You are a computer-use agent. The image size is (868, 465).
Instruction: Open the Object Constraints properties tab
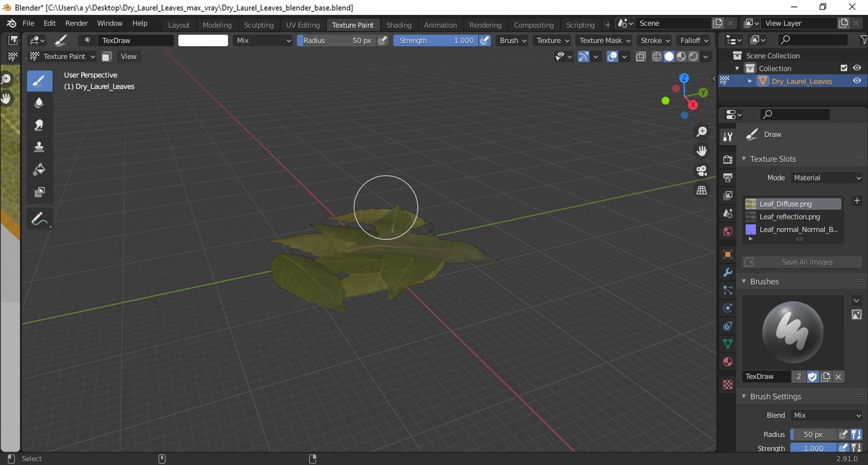(x=727, y=326)
